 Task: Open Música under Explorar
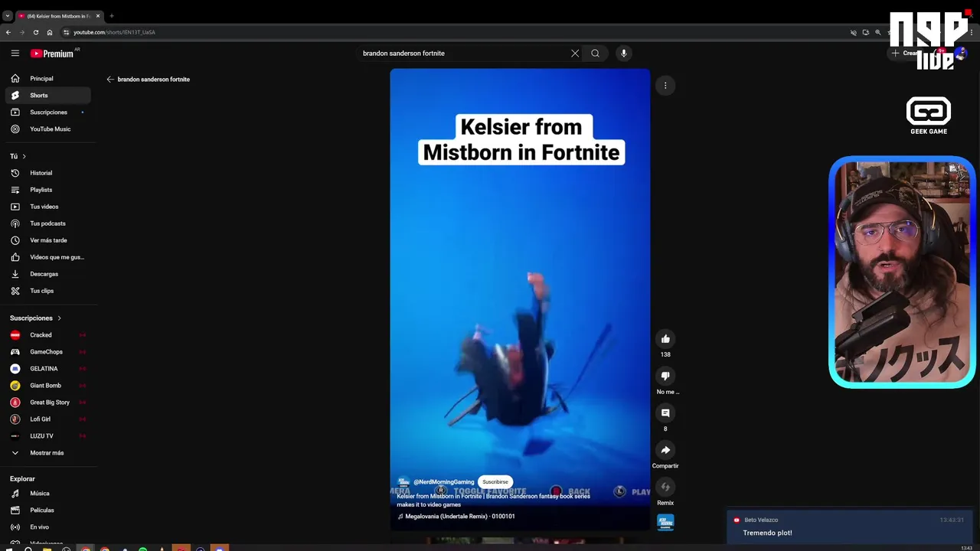[47, 494]
